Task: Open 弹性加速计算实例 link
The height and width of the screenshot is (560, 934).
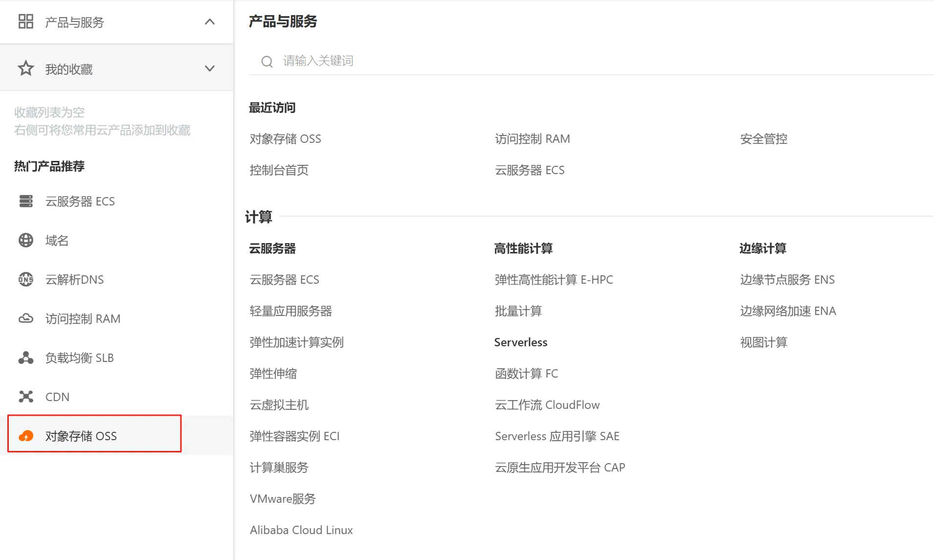Action: point(297,342)
